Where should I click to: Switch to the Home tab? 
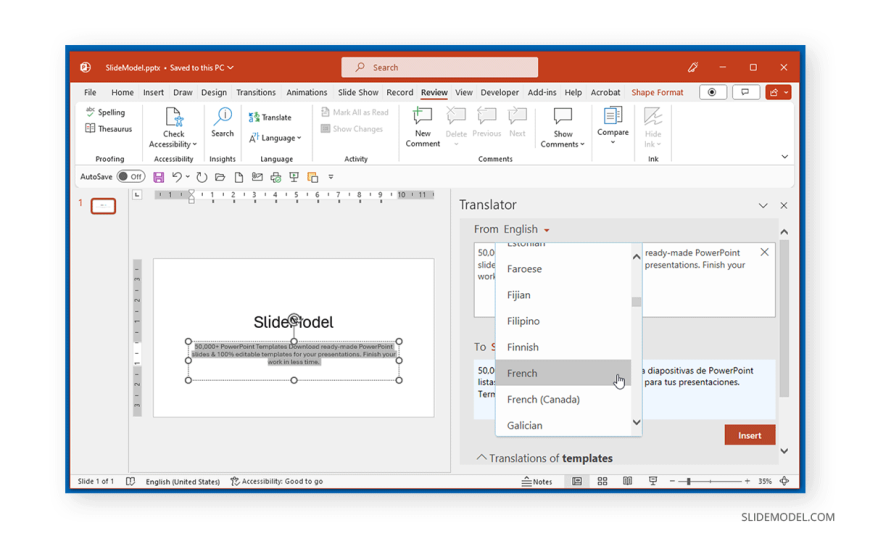122,92
